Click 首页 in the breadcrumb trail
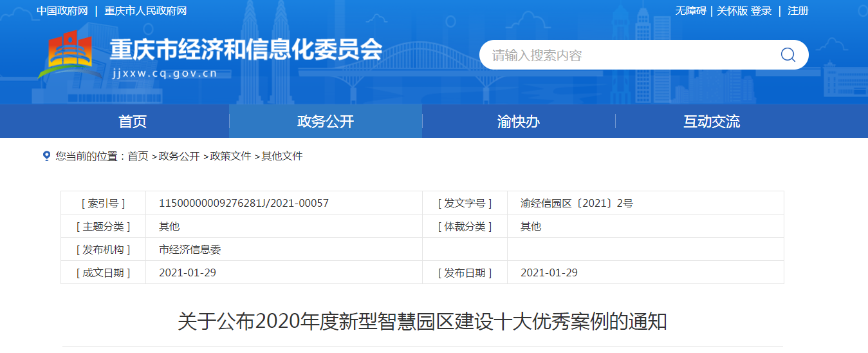Viewport: 868px width, 353px height. tap(138, 156)
